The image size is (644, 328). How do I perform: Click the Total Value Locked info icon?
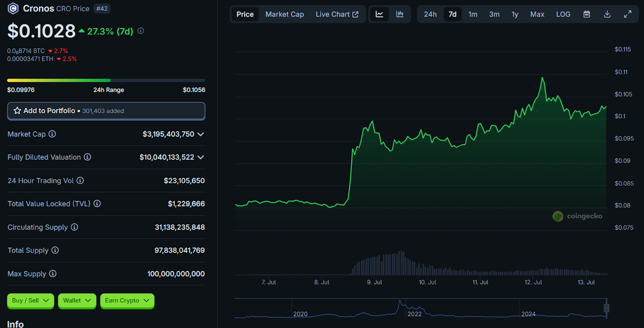97,204
